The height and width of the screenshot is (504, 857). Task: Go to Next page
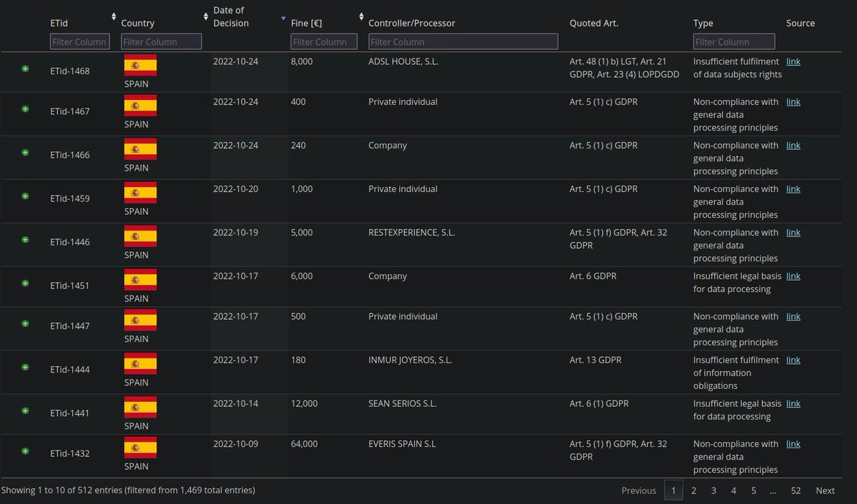click(x=825, y=490)
